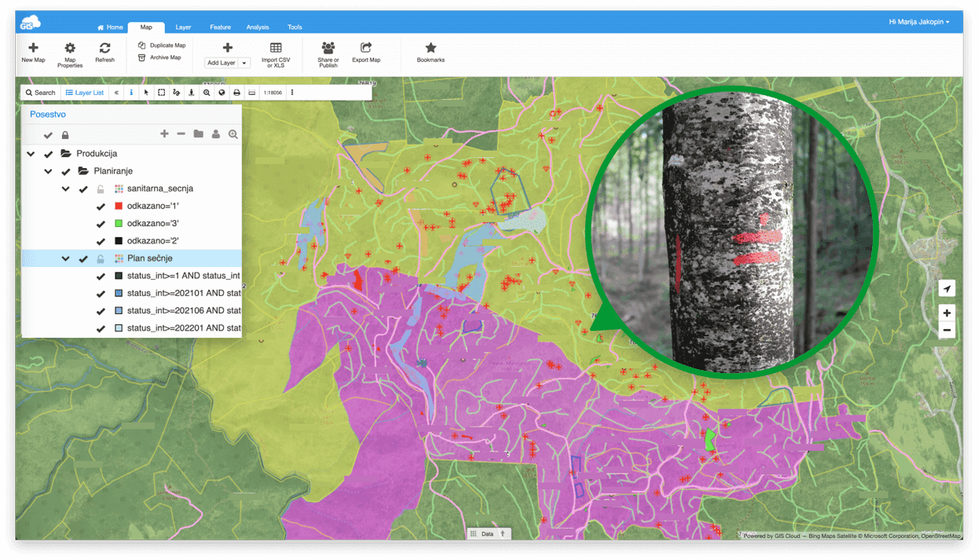Click the locate me arrow button

(x=947, y=288)
